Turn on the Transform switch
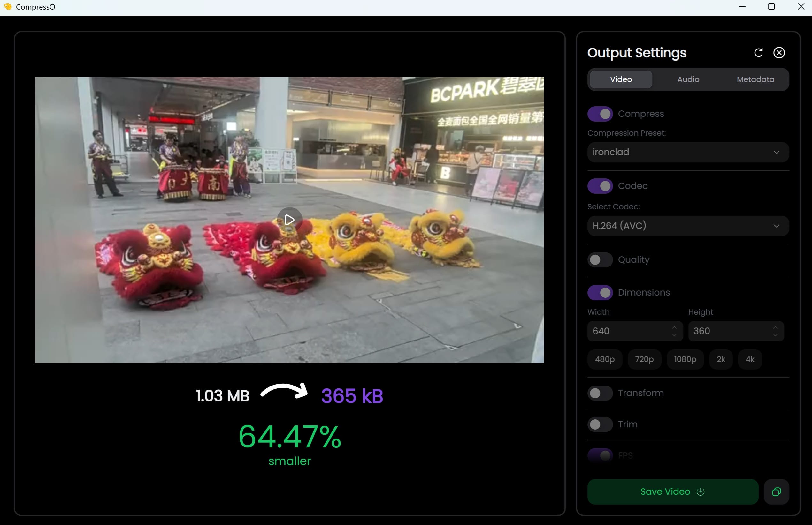 point(600,393)
